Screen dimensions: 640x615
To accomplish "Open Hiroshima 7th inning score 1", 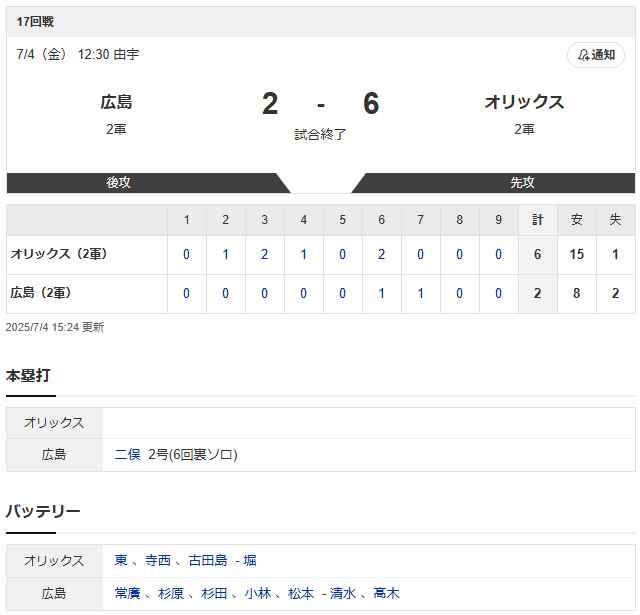I will click(420, 293).
